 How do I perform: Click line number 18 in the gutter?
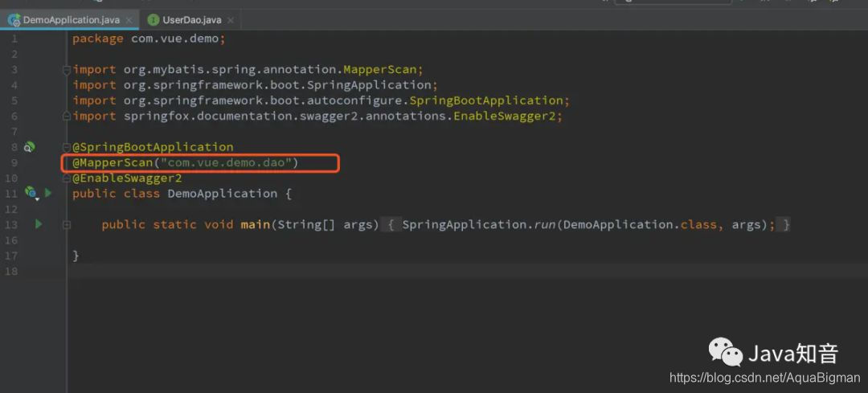11,271
